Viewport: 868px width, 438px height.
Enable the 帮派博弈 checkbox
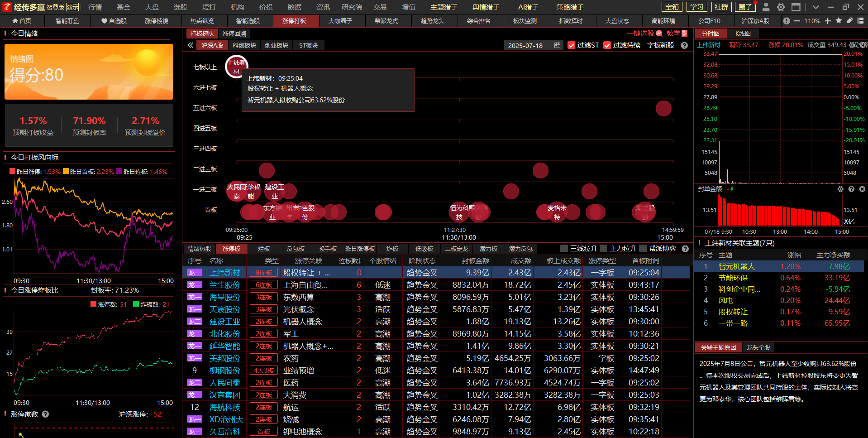click(x=643, y=249)
